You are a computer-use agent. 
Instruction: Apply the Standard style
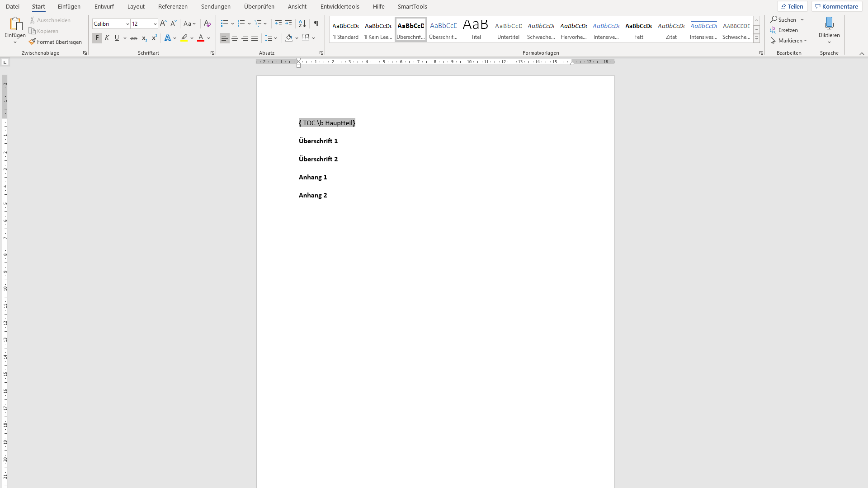[346, 30]
